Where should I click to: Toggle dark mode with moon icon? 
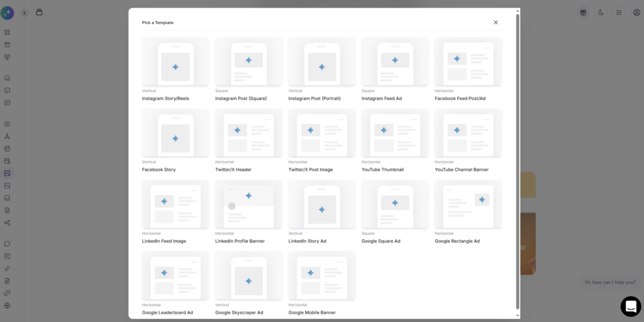tap(601, 13)
